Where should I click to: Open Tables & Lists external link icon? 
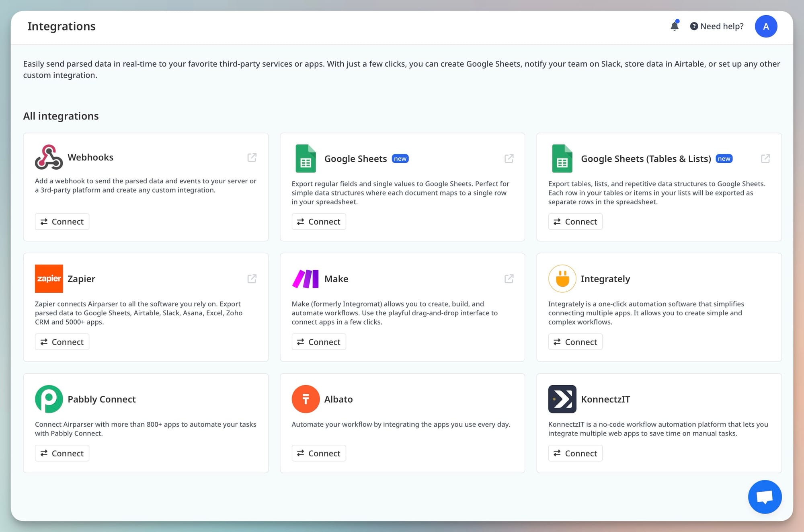pyautogui.click(x=765, y=158)
